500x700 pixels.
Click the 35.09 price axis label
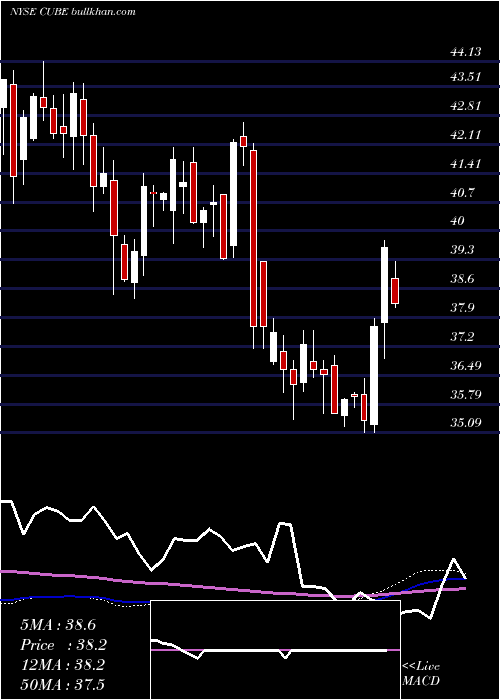(466, 422)
